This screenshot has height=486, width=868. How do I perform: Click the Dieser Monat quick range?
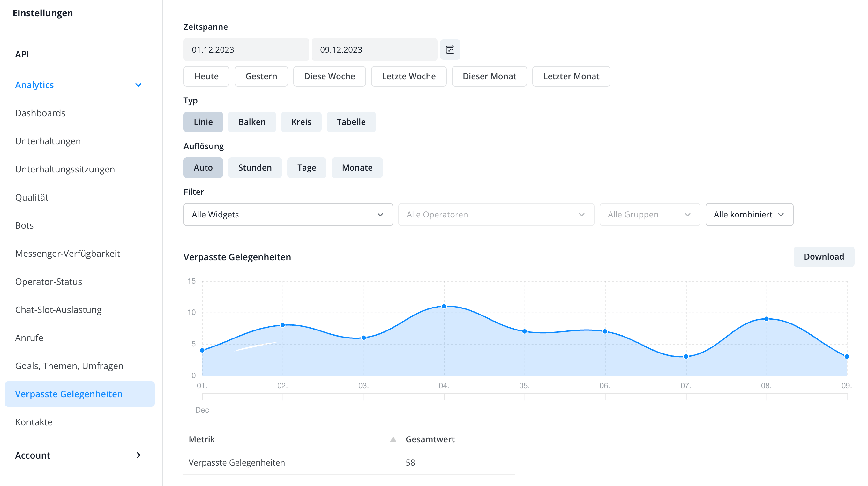tap(489, 76)
